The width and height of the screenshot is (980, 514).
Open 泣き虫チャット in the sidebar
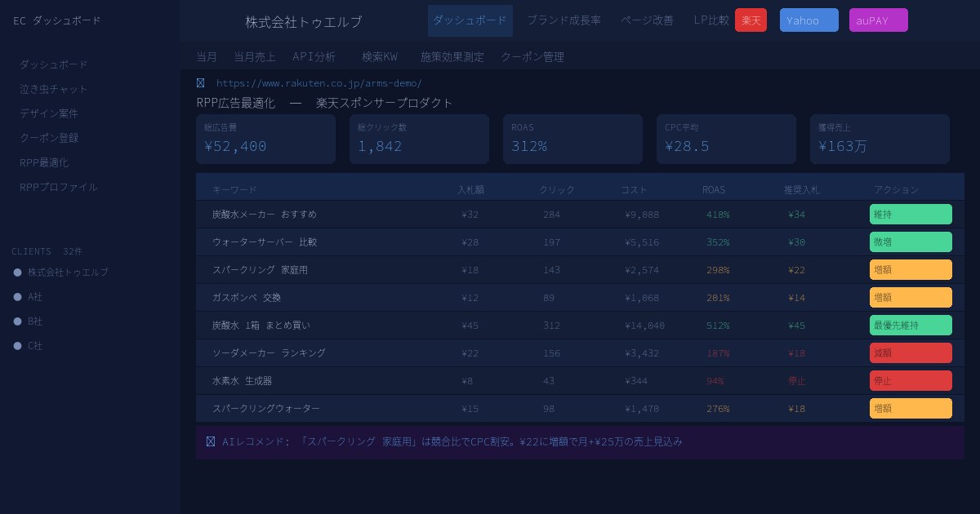[54, 89]
